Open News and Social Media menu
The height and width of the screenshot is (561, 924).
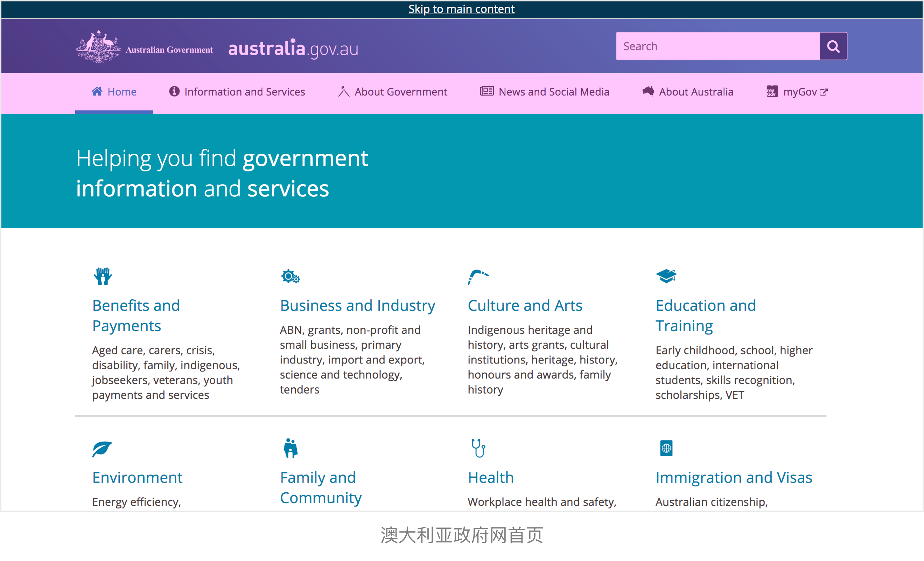pyautogui.click(x=545, y=92)
